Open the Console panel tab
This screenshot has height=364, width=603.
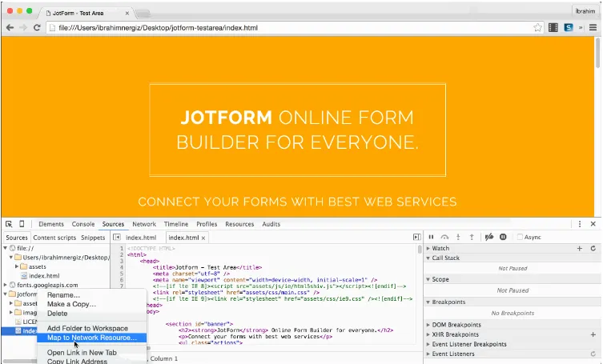[x=83, y=224]
